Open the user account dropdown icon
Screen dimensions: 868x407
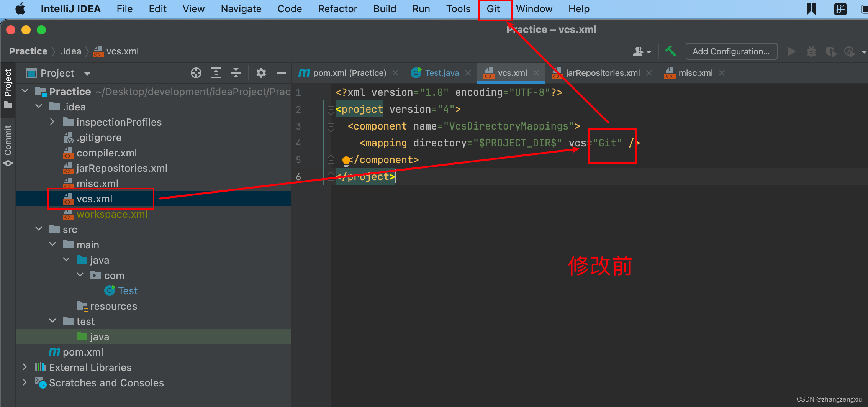[x=642, y=51]
